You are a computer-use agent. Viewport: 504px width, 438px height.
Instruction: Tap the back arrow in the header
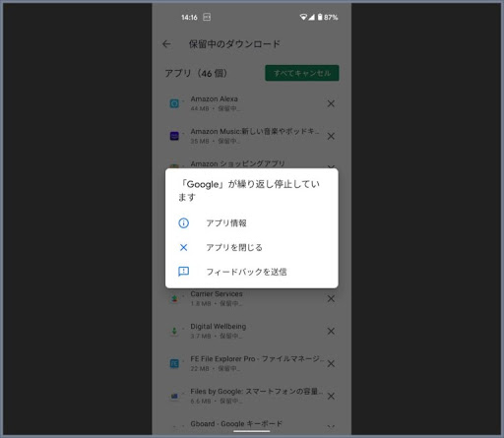coord(166,44)
